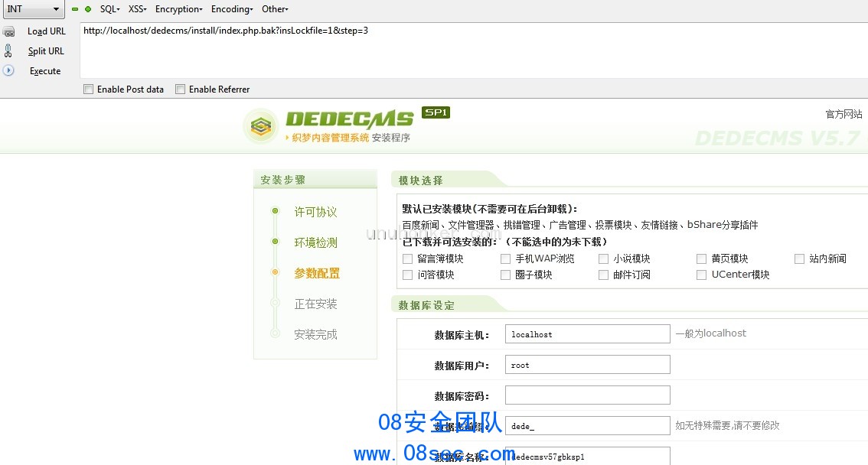Click the 模块选择 section header
Image resolution: width=868 pixels, height=465 pixels.
click(x=421, y=180)
